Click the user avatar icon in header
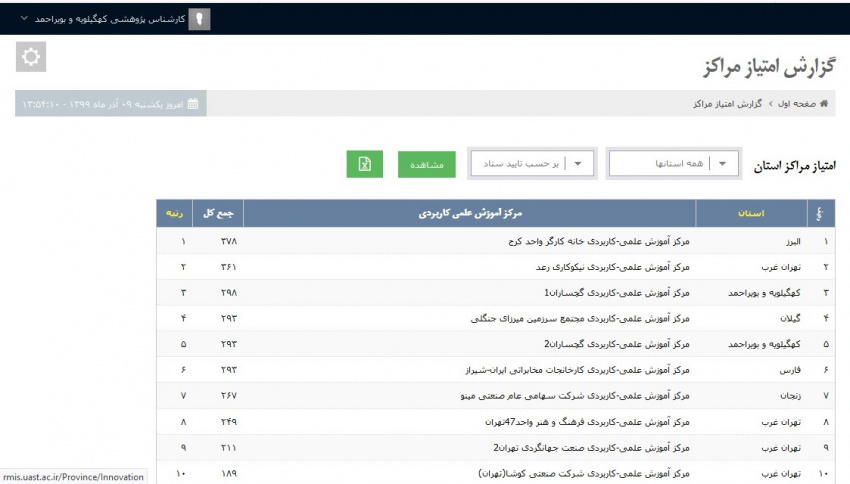The image size is (850, 484). pyautogui.click(x=199, y=19)
